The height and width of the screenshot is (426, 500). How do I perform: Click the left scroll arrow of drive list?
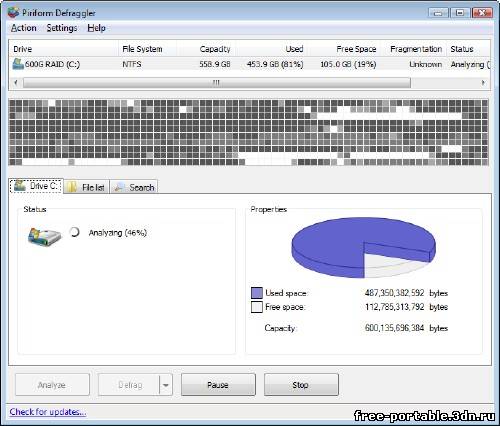[16, 83]
